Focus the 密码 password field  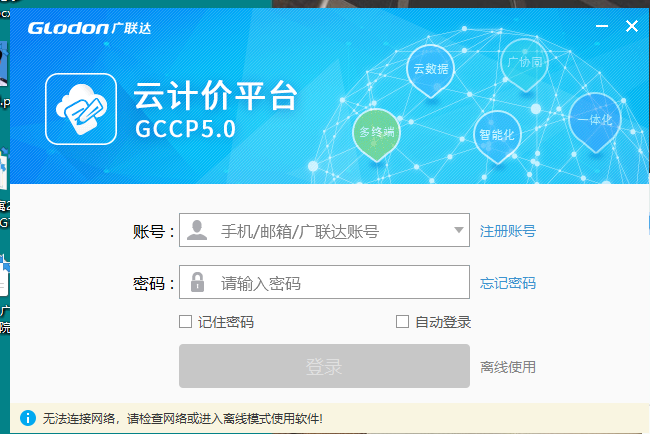[324, 282]
